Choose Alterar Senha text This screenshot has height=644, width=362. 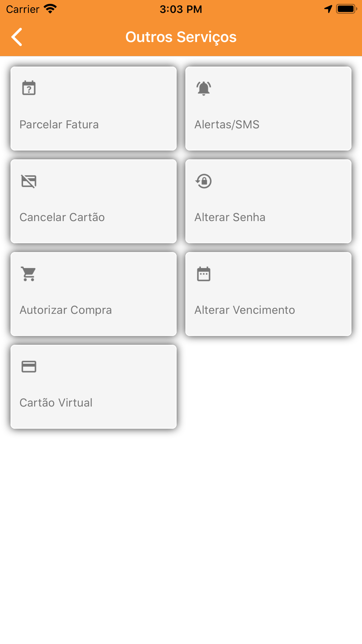(x=230, y=217)
